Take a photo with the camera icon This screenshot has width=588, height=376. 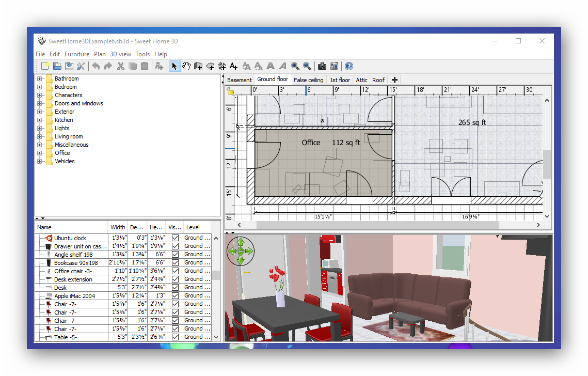(322, 66)
